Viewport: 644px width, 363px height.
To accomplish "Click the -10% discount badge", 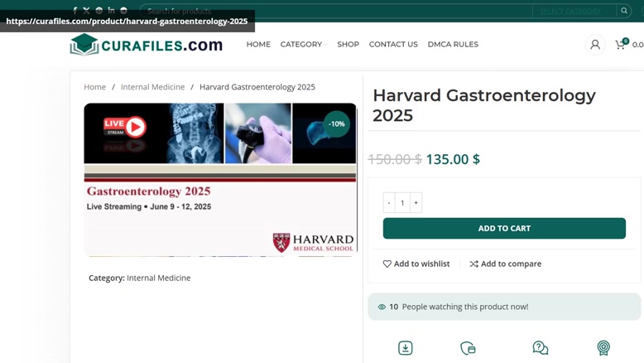I will 336,123.
